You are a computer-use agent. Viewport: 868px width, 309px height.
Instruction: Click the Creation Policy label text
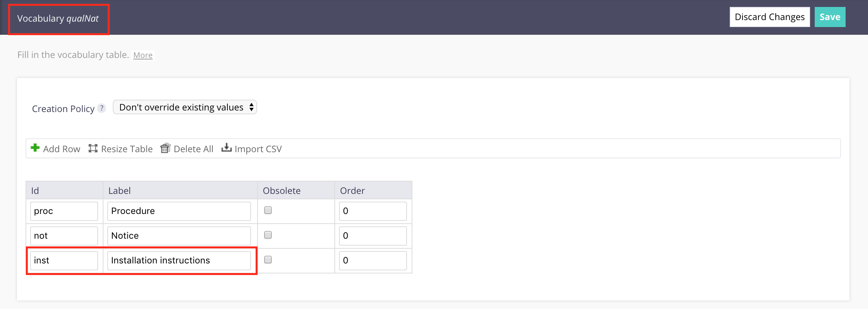[63, 109]
